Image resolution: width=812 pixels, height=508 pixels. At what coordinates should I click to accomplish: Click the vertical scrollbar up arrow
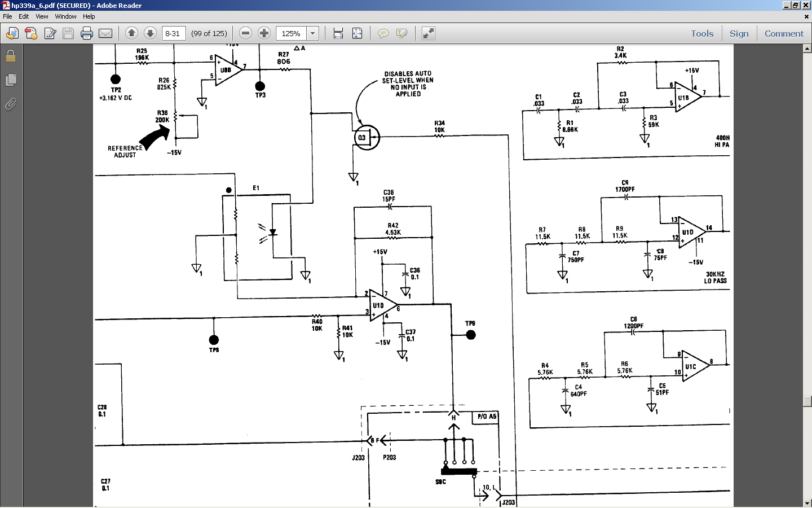(x=807, y=49)
